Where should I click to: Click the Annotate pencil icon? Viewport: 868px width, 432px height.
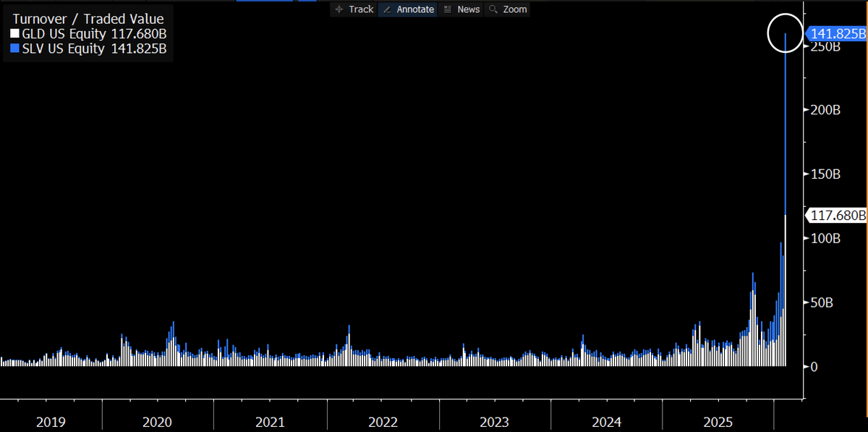click(387, 9)
